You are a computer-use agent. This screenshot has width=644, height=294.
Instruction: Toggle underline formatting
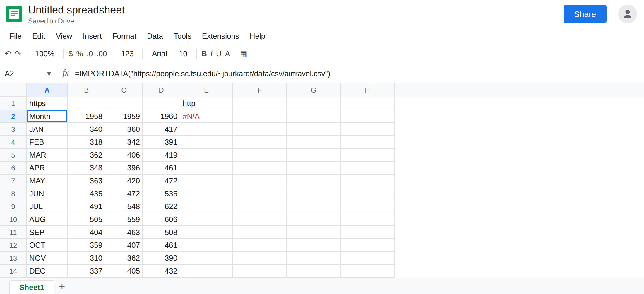click(x=219, y=54)
